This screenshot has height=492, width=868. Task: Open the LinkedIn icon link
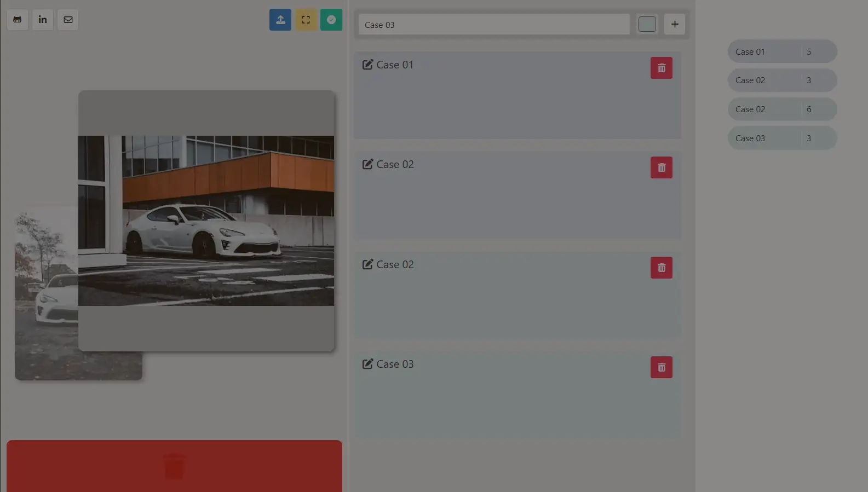click(x=43, y=20)
